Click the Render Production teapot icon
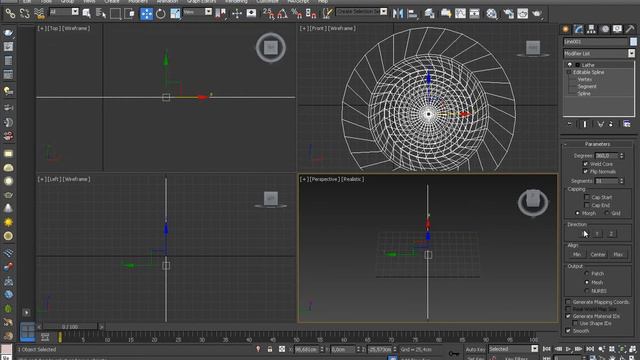640x360 pixels. coord(537,13)
